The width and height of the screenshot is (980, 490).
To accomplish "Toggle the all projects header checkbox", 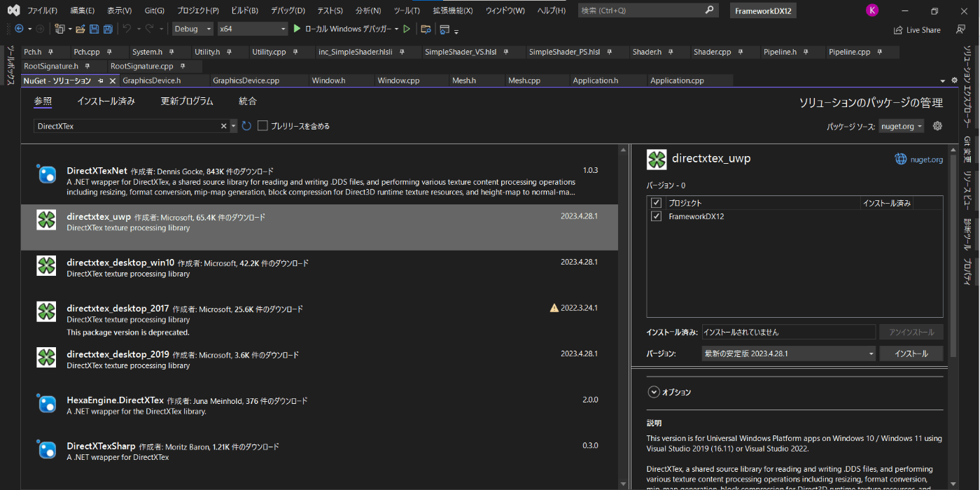I will point(656,203).
